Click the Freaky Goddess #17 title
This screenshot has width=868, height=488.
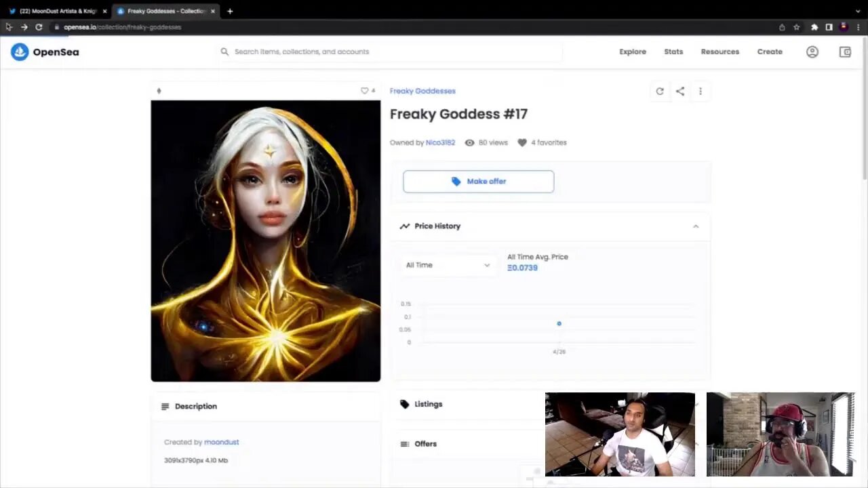point(458,114)
